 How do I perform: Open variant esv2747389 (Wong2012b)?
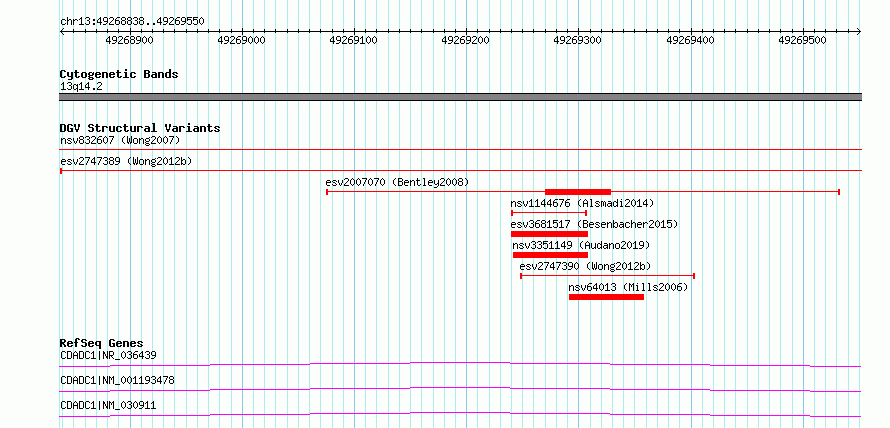(126, 162)
